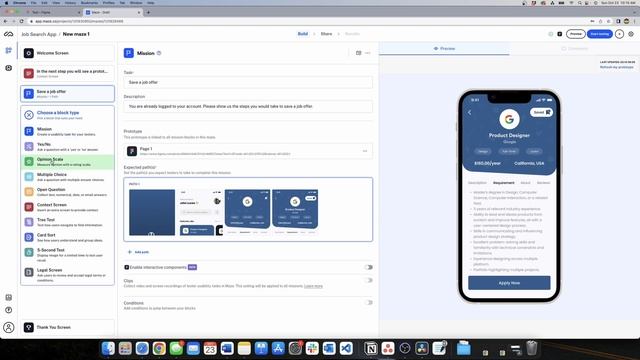Screen dimensions: 640x360
Task: Open the Learn more link under Clips
Action: 313,286
